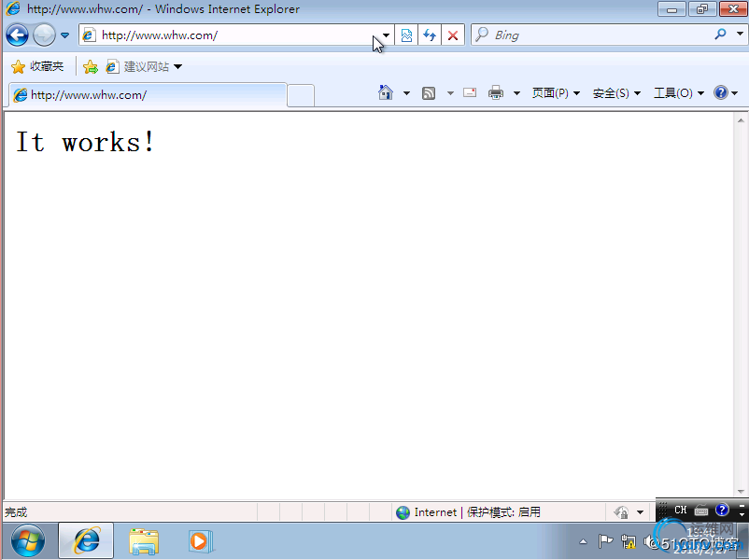Click the zoom level icon in status bar
The width and height of the screenshot is (749, 560).
pos(621,512)
